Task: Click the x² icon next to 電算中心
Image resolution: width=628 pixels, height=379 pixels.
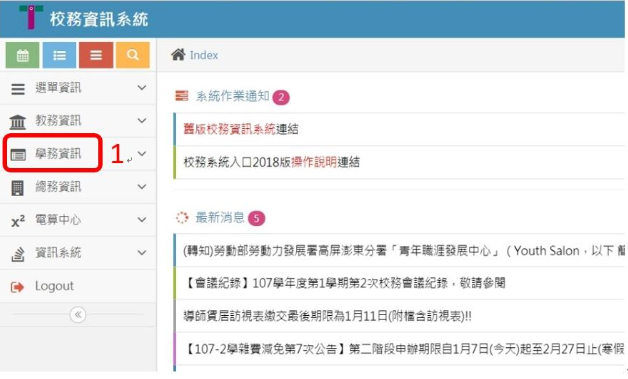Action: (18, 221)
